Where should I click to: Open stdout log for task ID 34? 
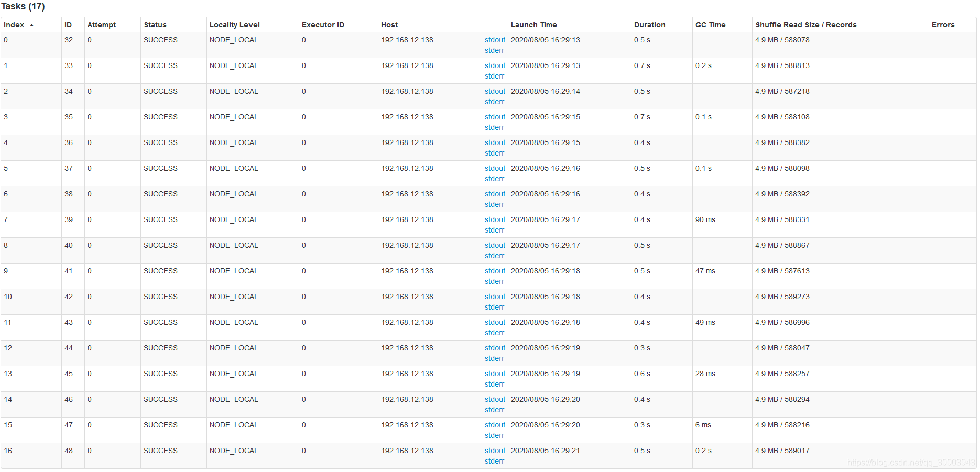[x=495, y=91]
